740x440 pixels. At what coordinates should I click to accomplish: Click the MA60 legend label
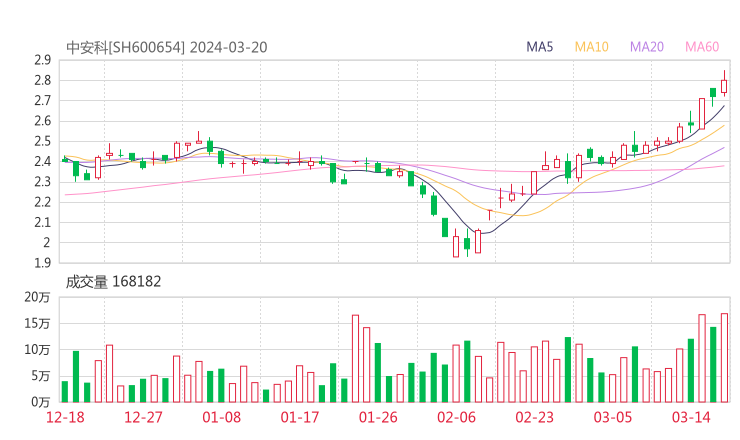[x=702, y=47]
